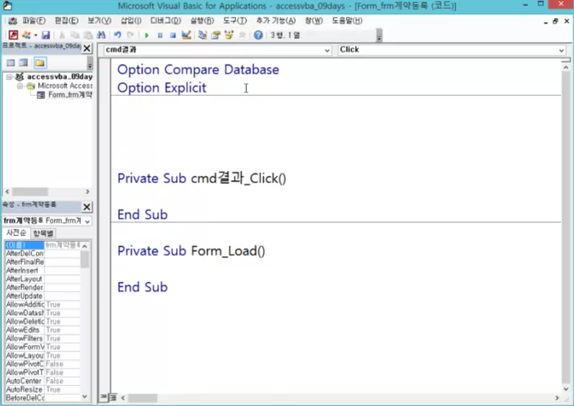This screenshot has height=406, width=574.
Task: Select accessvba_09days project root item
Action: pos(59,77)
